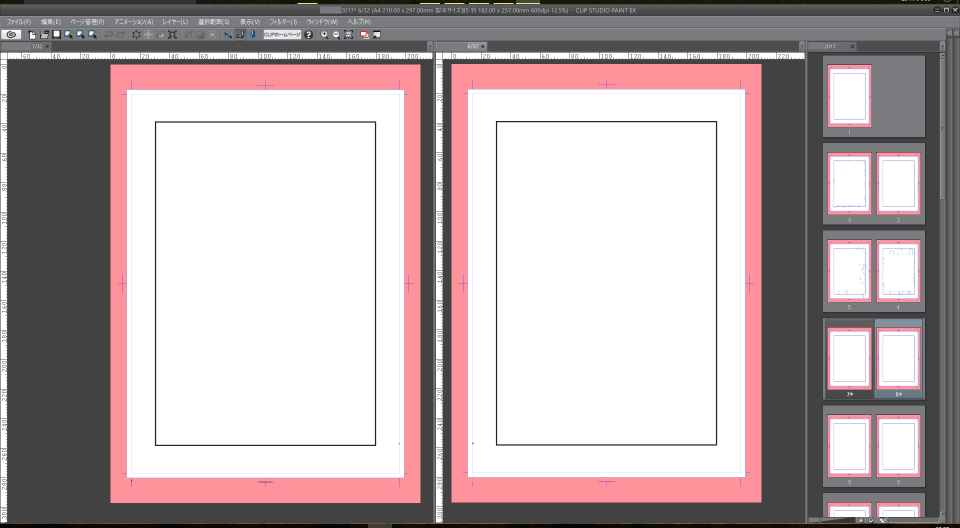The width and height of the screenshot is (960, 528).
Task: Close the 2017 page manager tab
Action: 852,47
